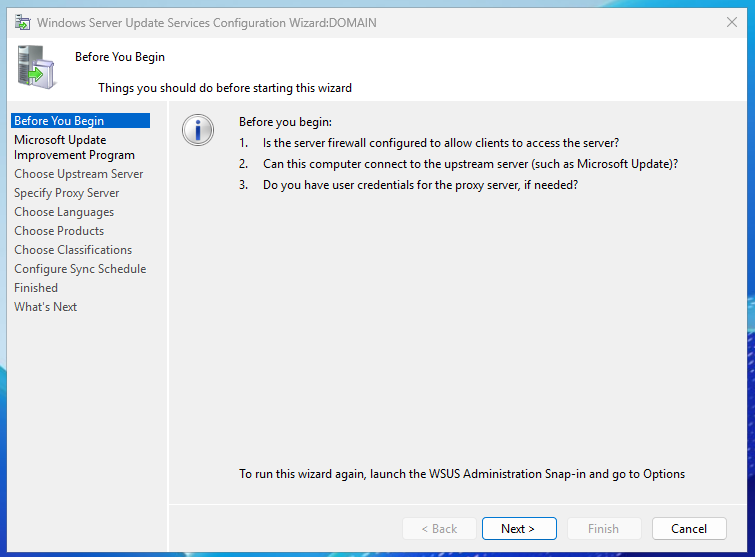Go to the Choose Upstream Server step

[x=78, y=174]
